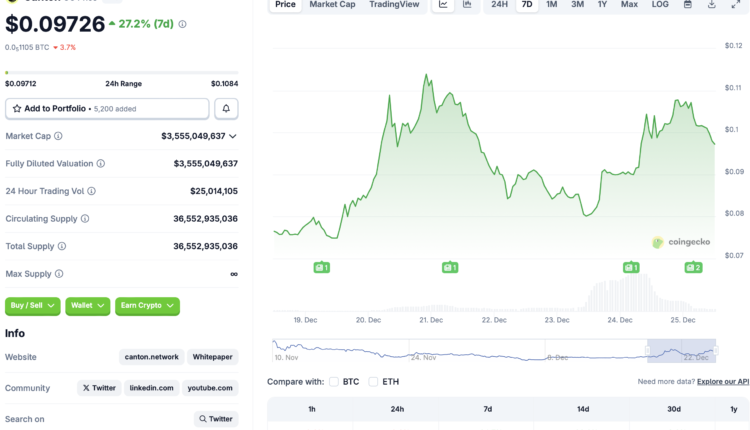The width and height of the screenshot is (750, 430).
Task: Switch to the Market Cap tab
Action: pos(332,5)
